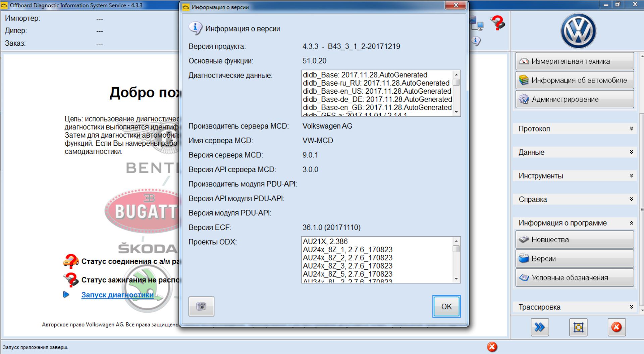Select didb_Base-en_US entry
The image size is (644, 354).
point(377,91)
